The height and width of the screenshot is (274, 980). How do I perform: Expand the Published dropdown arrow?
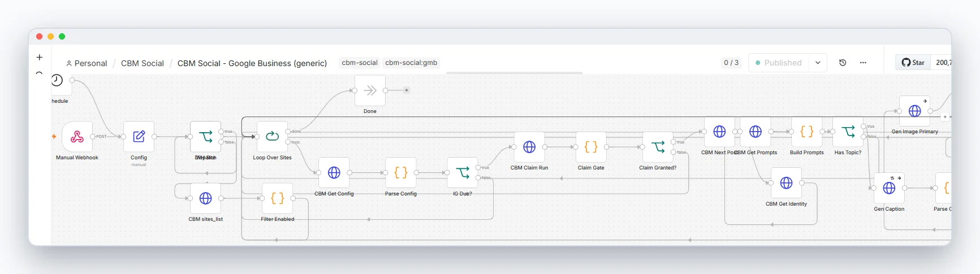(818, 63)
